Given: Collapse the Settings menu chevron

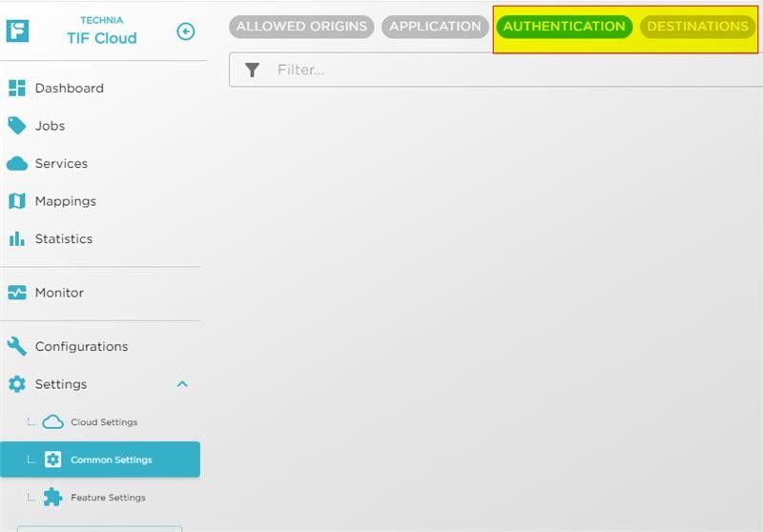Looking at the screenshot, I should coord(182,384).
